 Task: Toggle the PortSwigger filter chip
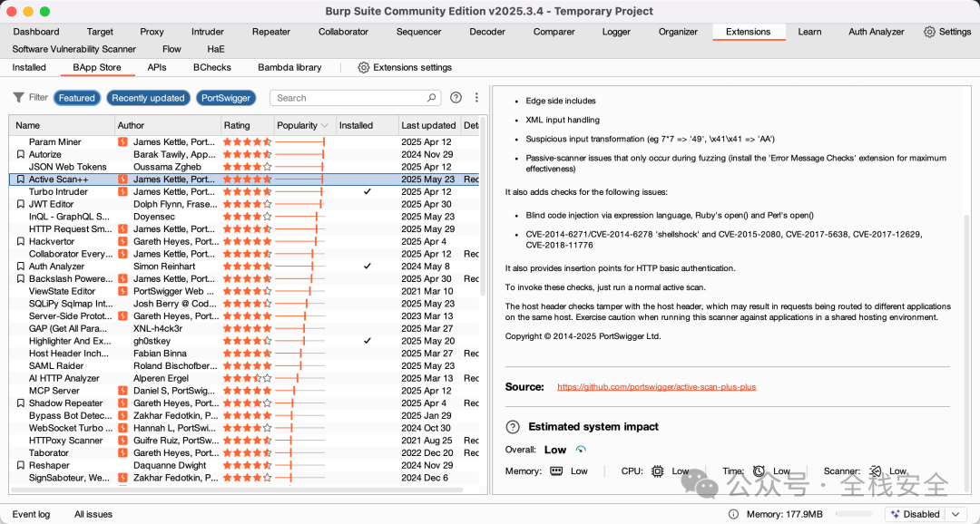point(226,97)
